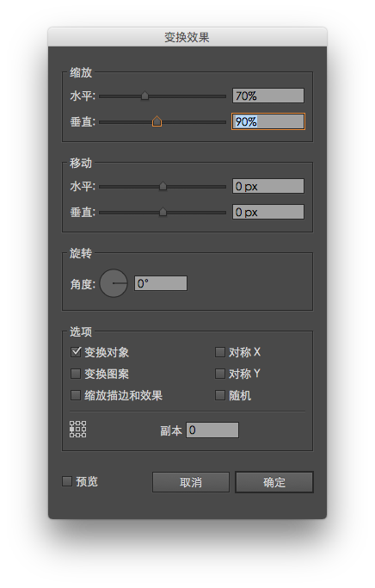Click the 副本 copies input field
The height and width of the screenshot is (588, 375).
click(x=212, y=430)
